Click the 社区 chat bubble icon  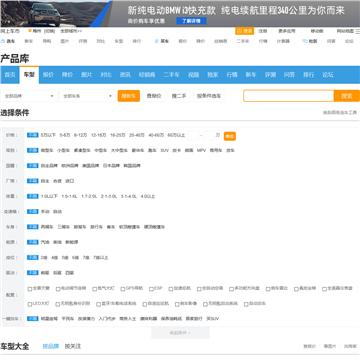click(x=305, y=41)
